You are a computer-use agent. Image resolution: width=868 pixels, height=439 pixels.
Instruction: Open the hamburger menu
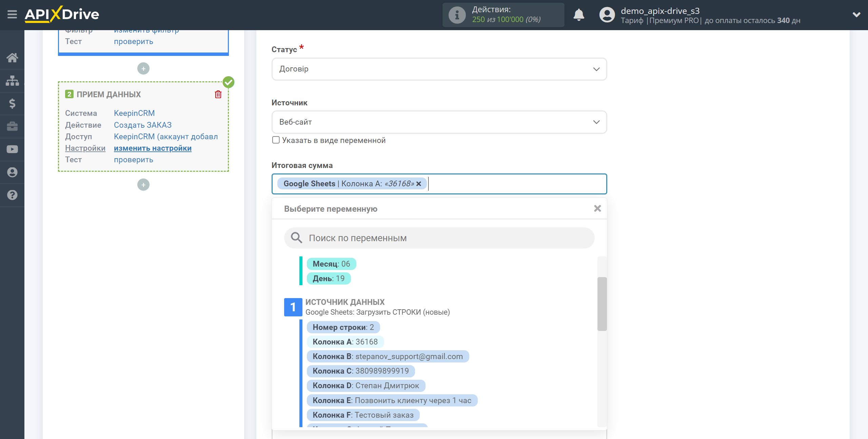click(x=12, y=15)
